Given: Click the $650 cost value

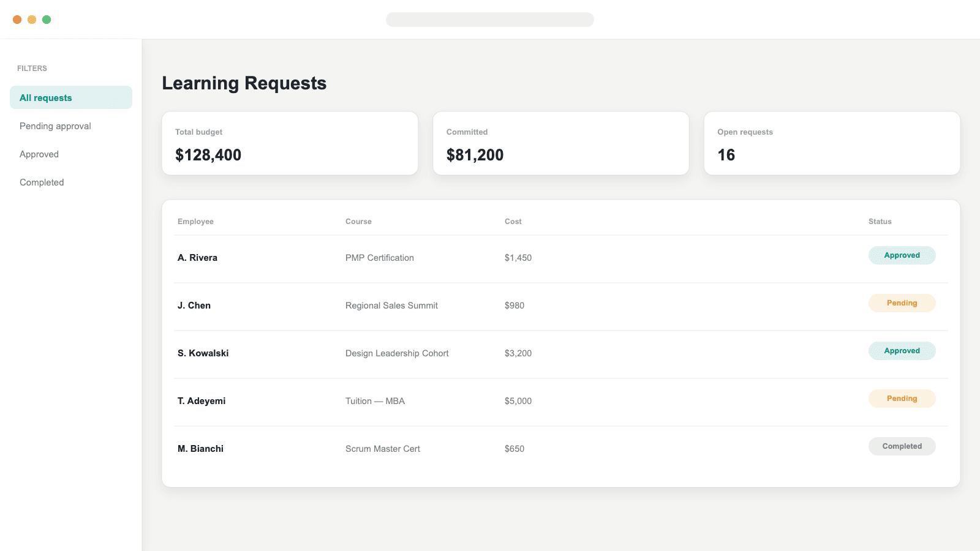Looking at the screenshot, I should [514, 449].
